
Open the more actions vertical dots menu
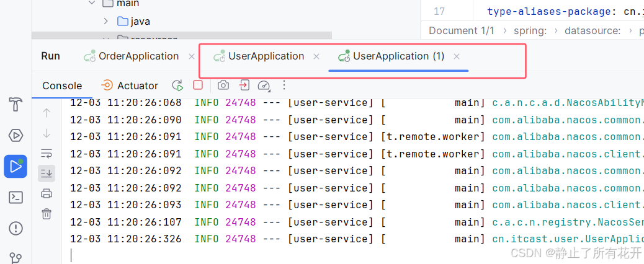(x=284, y=86)
